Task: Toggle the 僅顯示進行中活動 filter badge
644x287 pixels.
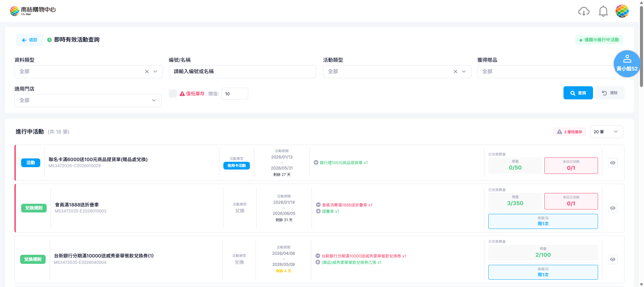Action: tap(599, 40)
